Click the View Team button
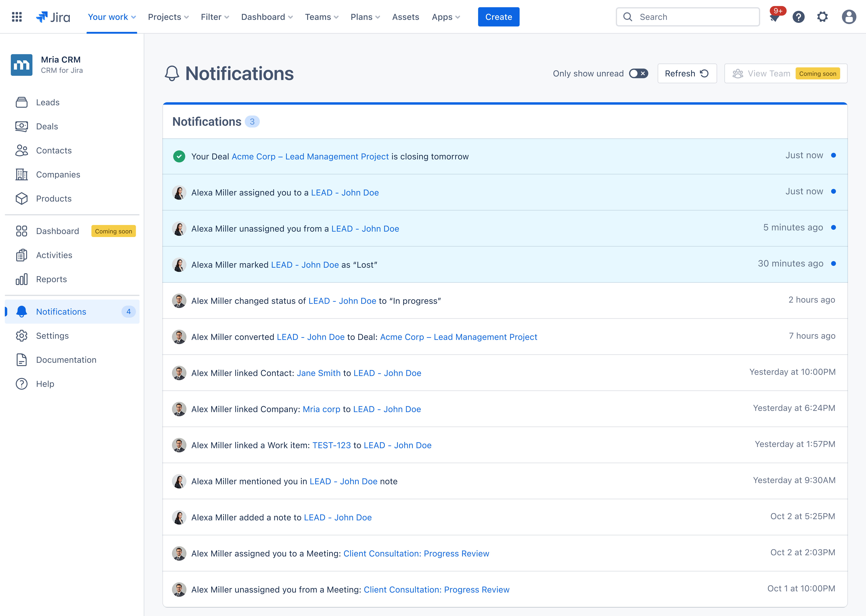The height and width of the screenshot is (616, 866). click(786, 74)
